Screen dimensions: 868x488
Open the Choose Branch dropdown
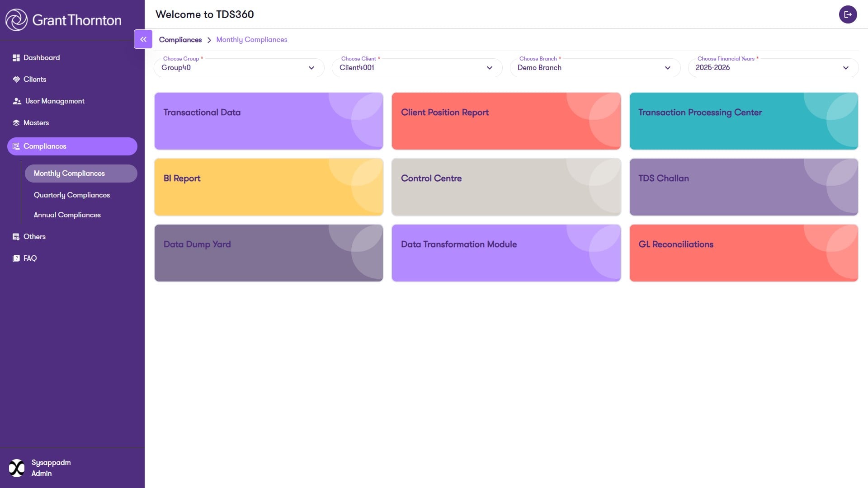(x=595, y=68)
